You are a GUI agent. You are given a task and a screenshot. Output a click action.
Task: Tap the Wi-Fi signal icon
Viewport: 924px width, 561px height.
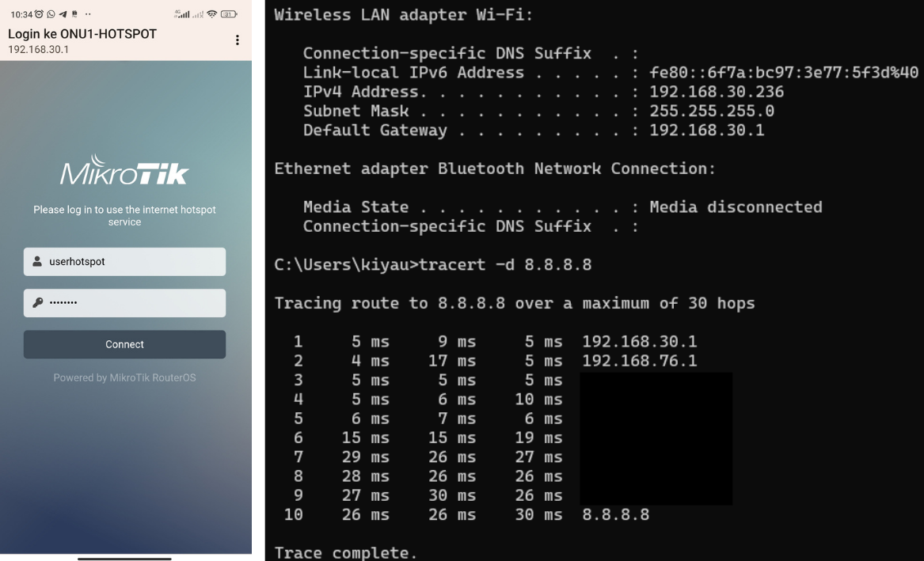click(x=211, y=14)
